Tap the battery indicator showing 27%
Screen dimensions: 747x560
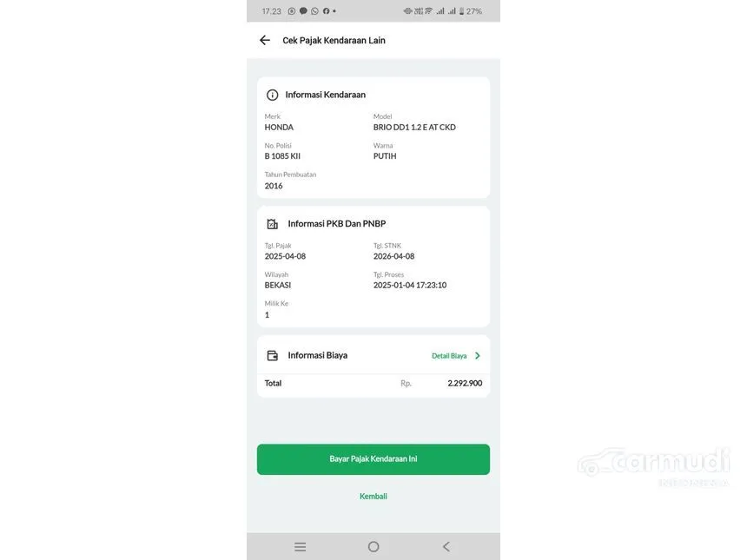471,11
